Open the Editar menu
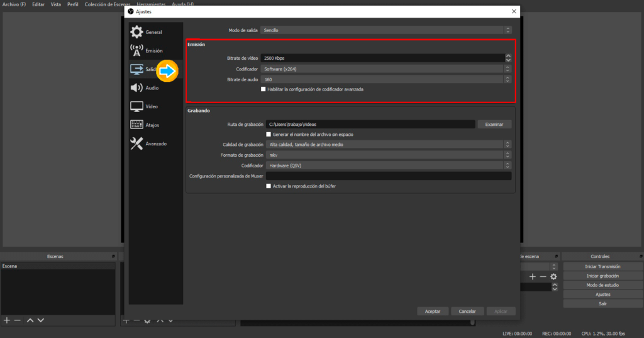This screenshot has height=338, width=644. point(38,4)
